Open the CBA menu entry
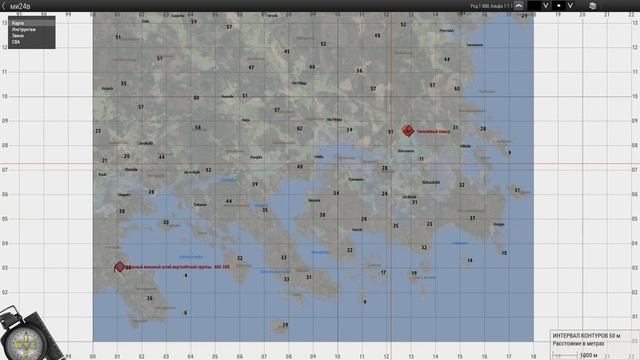Image resolution: width=640 pixels, height=360 pixels. pos(32,42)
